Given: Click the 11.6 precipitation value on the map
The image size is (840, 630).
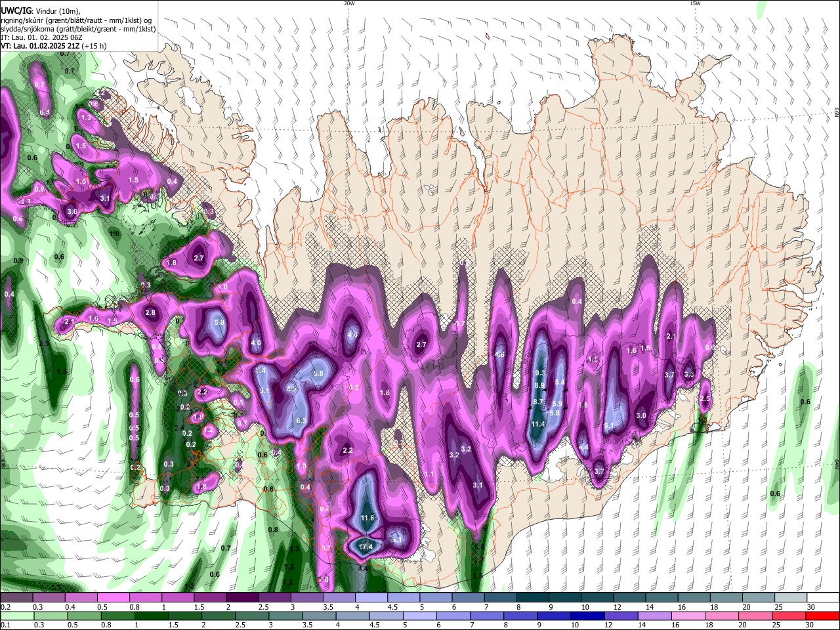Looking at the screenshot, I should (x=367, y=518).
